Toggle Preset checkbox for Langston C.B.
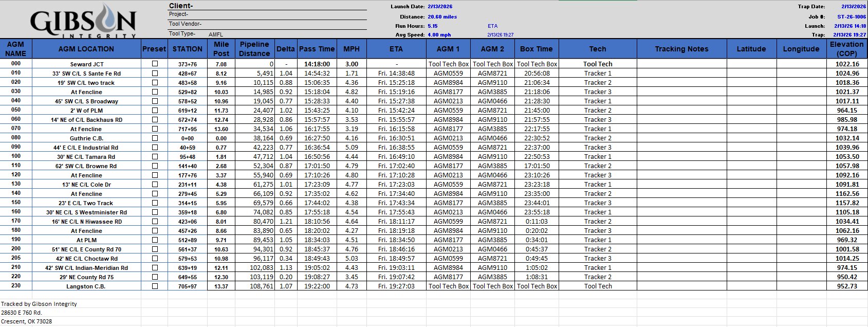This screenshot has height=327, width=868. coord(155,286)
